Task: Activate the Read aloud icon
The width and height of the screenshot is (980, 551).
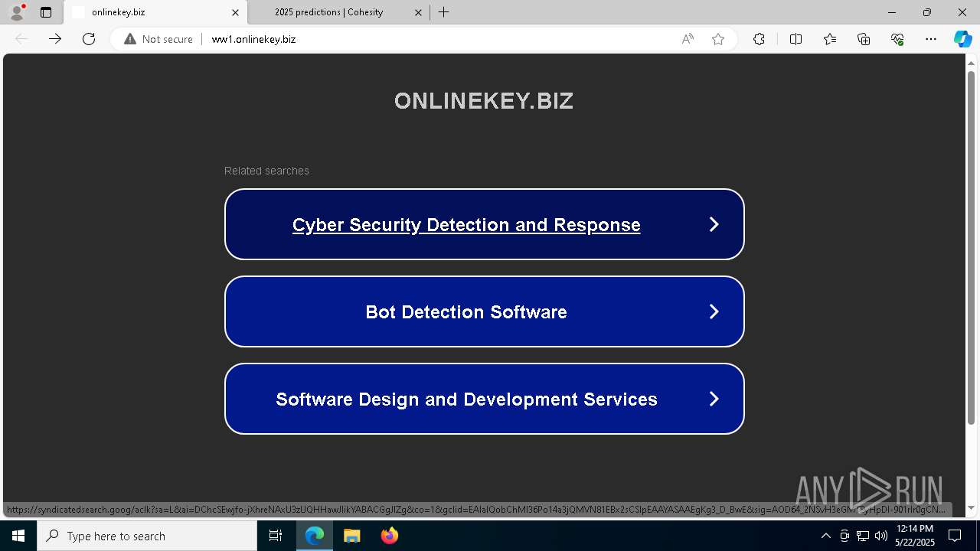Action: click(688, 39)
